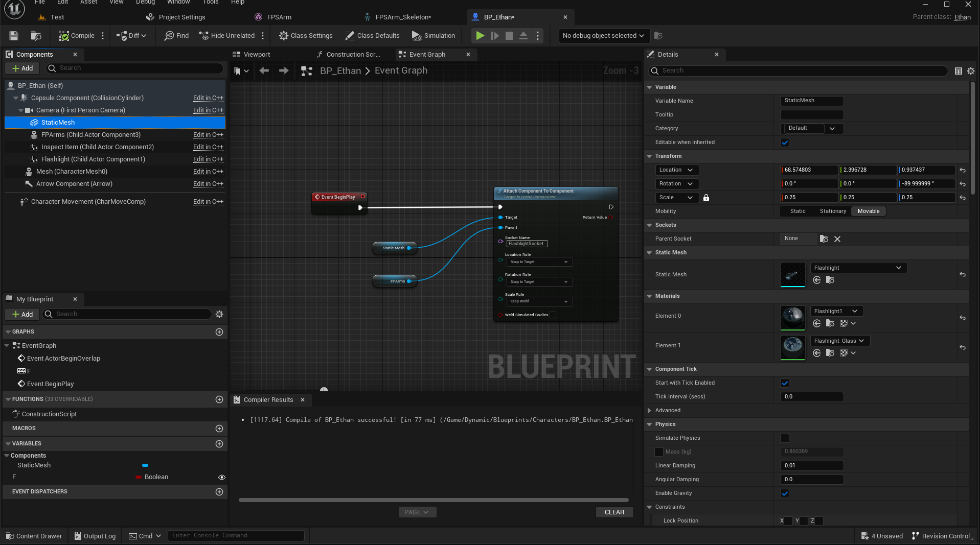Toggle the Enable Gravity checkbox
Image resolution: width=980 pixels, height=545 pixels.
785,493
